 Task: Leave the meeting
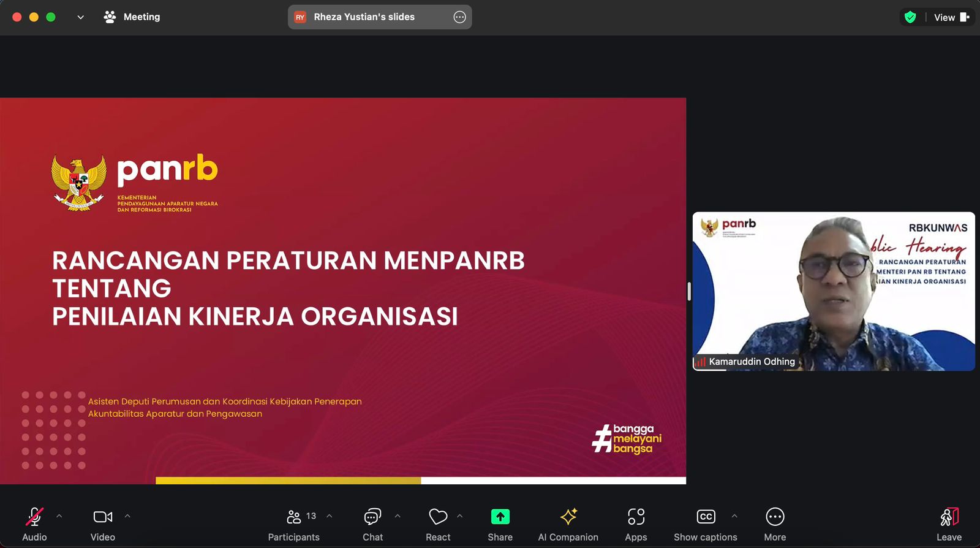click(x=949, y=525)
